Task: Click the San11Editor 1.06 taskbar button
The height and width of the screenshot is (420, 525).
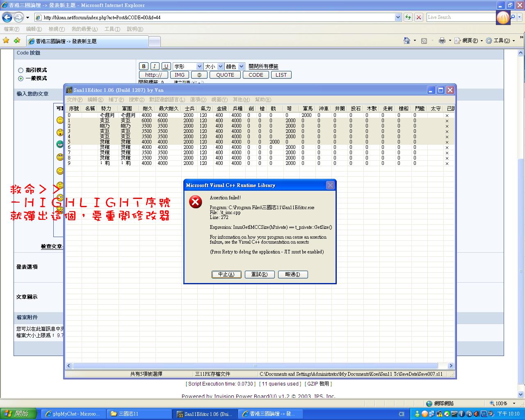Action: 205,414
